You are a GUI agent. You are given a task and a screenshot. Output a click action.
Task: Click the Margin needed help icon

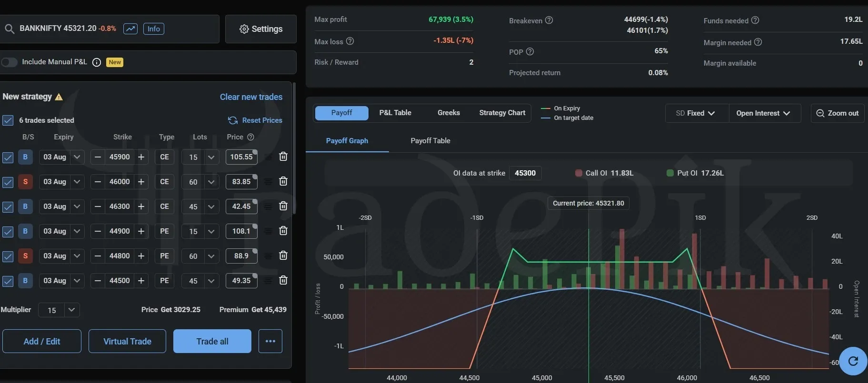pyautogui.click(x=758, y=42)
